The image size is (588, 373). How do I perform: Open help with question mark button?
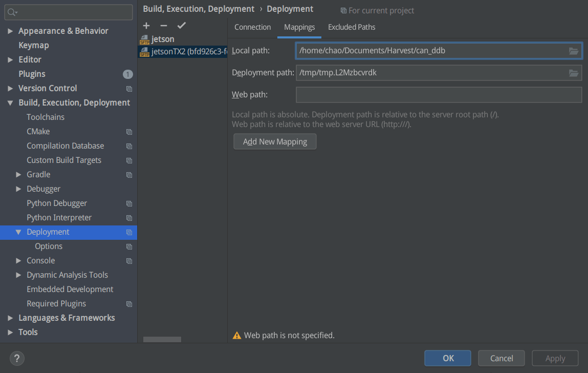17,358
